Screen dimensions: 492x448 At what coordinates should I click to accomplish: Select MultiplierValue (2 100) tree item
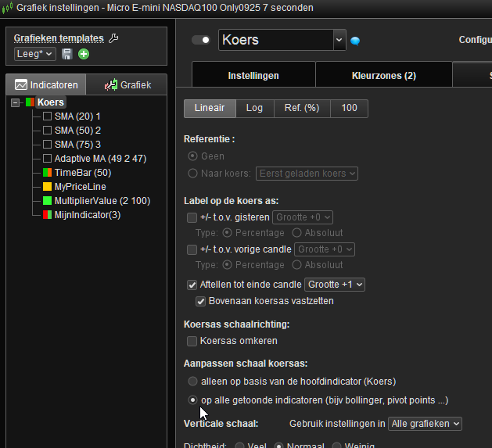[x=102, y=201]
